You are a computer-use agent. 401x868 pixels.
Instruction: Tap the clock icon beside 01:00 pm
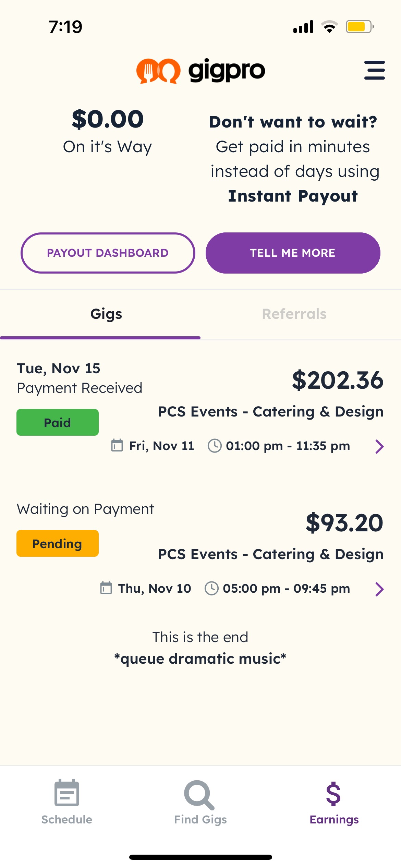pos(215,446)
